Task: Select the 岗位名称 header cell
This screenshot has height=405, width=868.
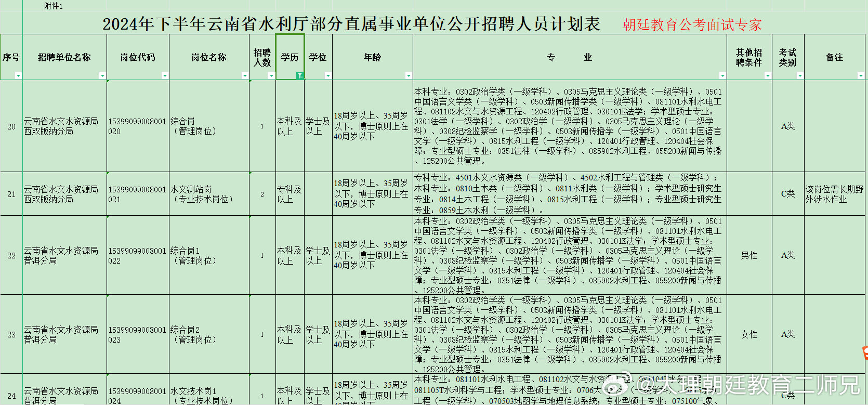Action: pyautogui.click(x=209, y=57)
